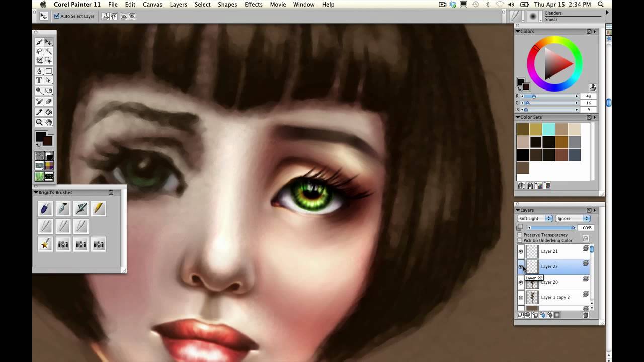This screenshot has width=644, height=362.
Task: Select the Eraser tool
Action: (49, 102)
